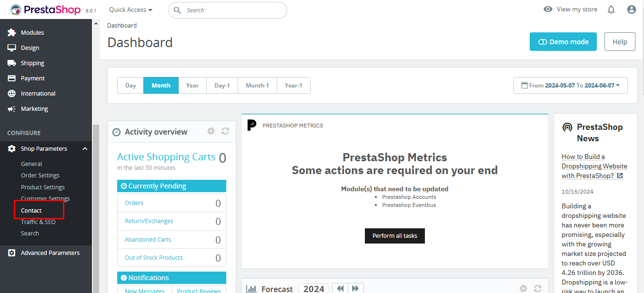Select the Day tab
The height and width of the screenshot is (293, 644).
[131, 86]
